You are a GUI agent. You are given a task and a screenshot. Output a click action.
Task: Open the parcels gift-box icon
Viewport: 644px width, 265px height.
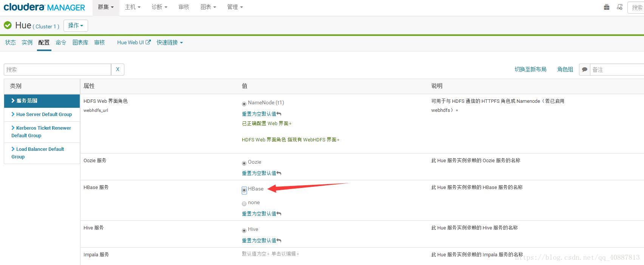click(607, 7)
